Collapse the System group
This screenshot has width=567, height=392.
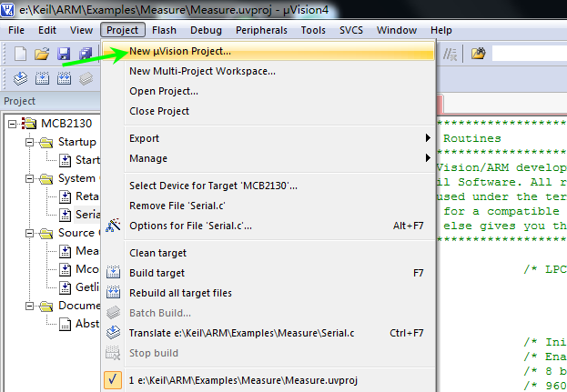click(30, 179)
